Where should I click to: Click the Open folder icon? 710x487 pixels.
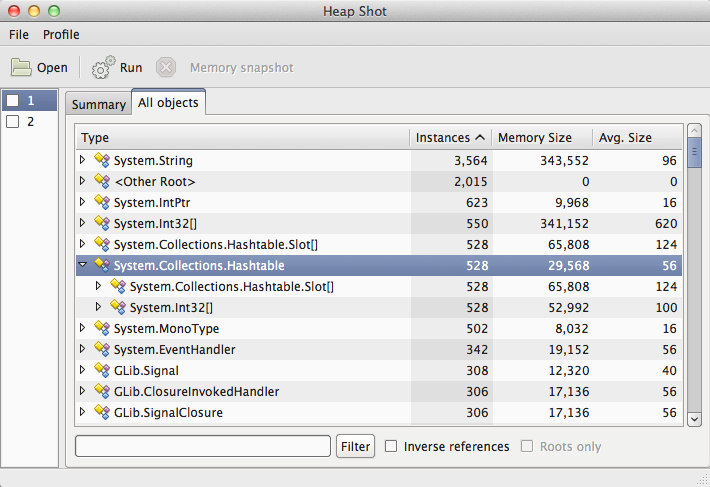click(21, 68)
